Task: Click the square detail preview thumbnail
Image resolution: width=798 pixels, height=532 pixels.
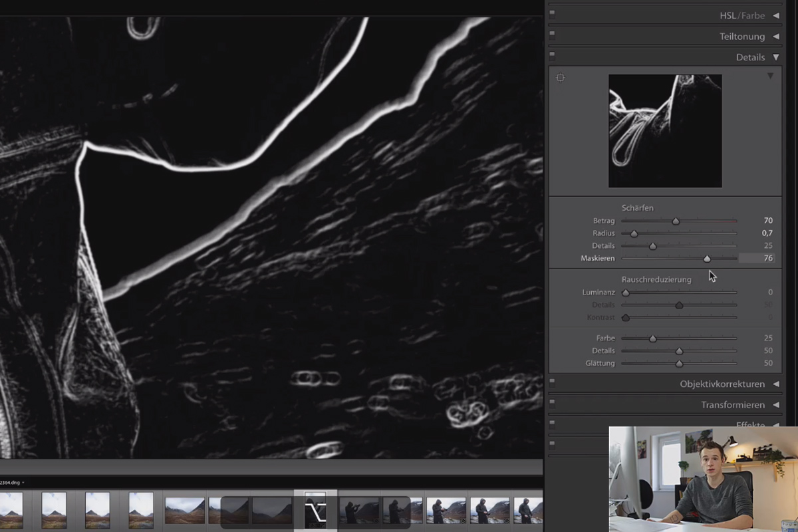Action: coord(665,131)
